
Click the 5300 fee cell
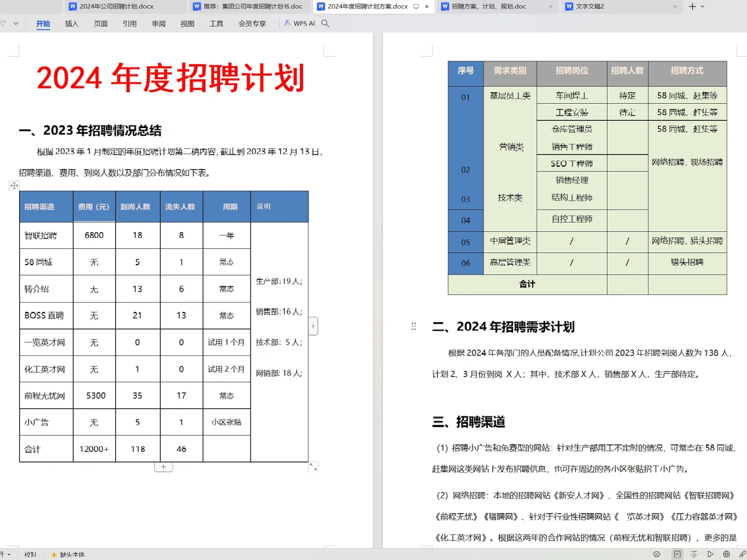(94, 396)
